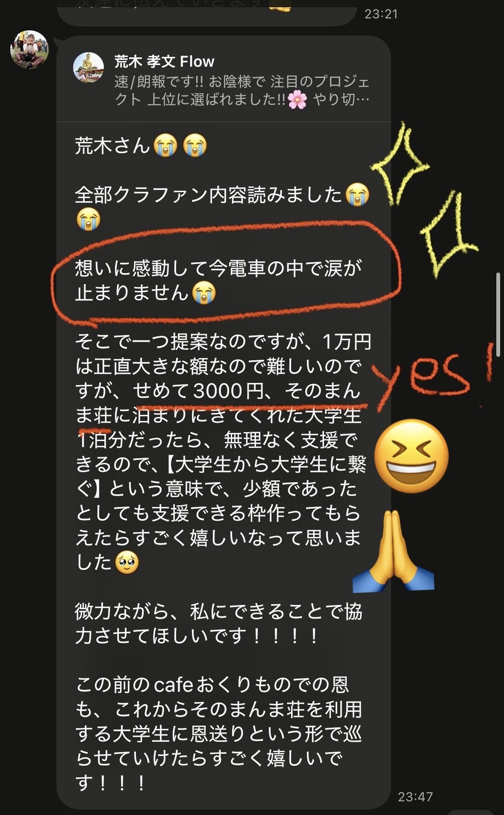Tap the Buddha avatar in the quoted reply
The width and height of the screenshot is (504, 815).
point(88,68)
